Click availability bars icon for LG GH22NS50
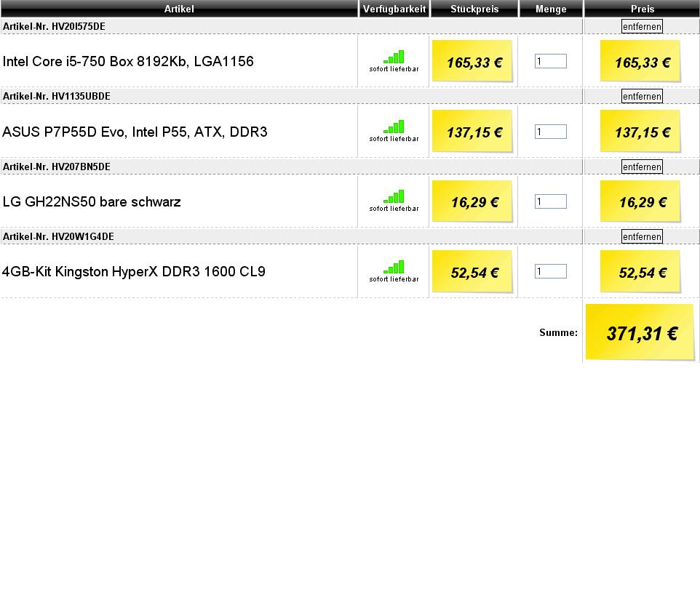Screen dimensions: 700x597 click(x=394, y=197)
